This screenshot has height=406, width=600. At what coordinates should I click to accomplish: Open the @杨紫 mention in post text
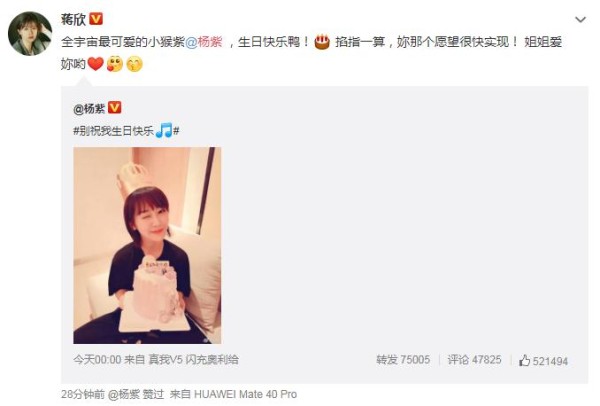pos(204,41)
